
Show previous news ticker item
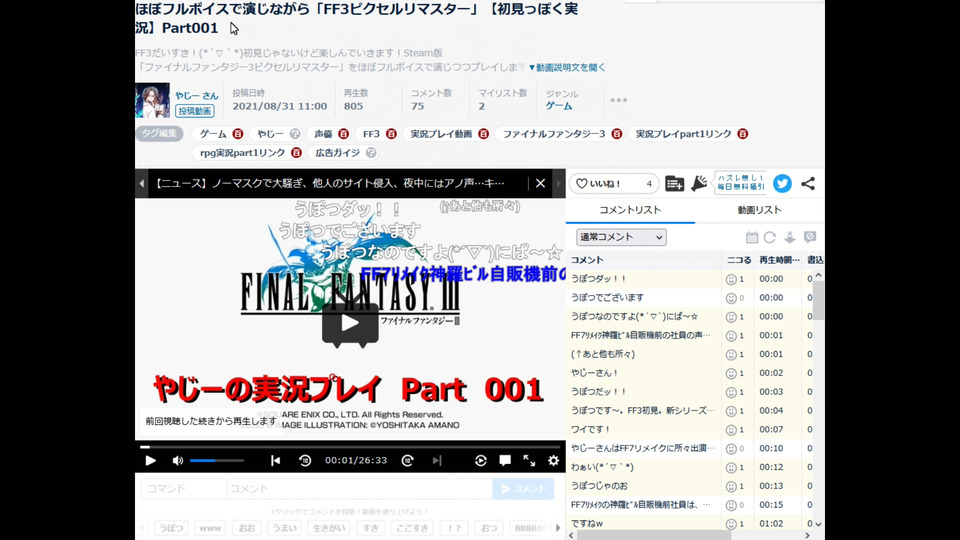click(141, 183)
